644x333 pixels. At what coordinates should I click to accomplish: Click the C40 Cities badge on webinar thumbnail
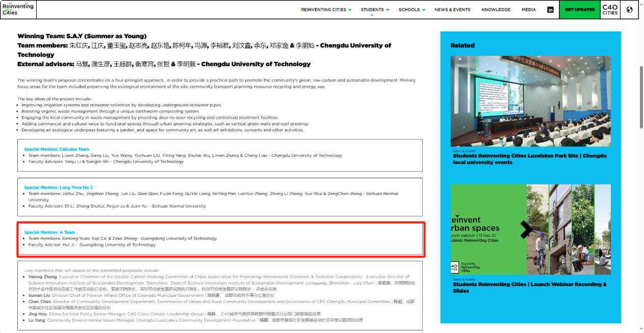454,267
